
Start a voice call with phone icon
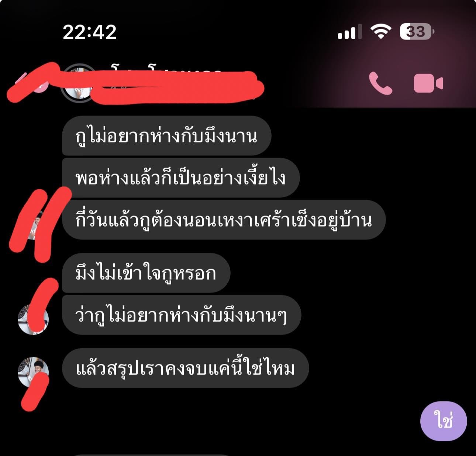click(x=380, y=83)
